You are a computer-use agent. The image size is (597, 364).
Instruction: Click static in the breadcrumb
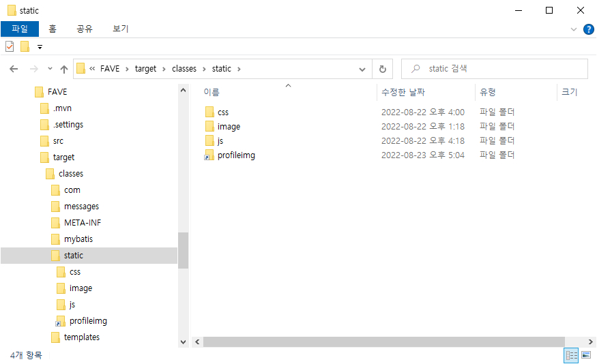click(x=222, y=69)
